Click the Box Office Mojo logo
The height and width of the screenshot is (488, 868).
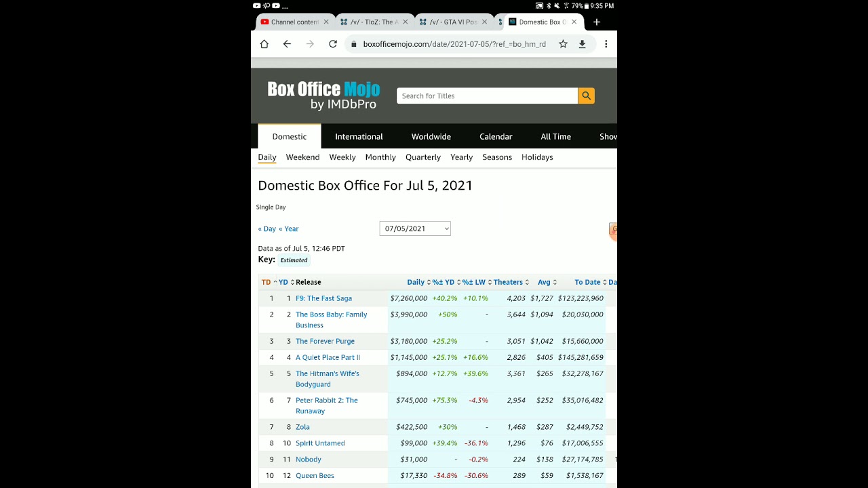tap(323, 96)
